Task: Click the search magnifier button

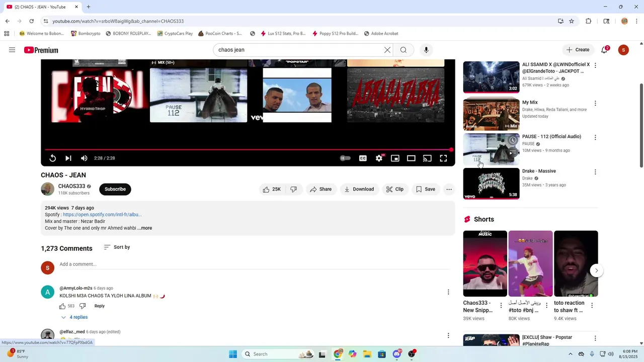Action: tap(404, 50)
